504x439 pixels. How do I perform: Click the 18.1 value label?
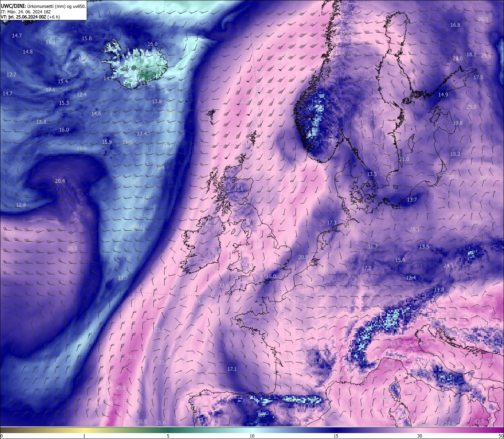coord(471,54)
